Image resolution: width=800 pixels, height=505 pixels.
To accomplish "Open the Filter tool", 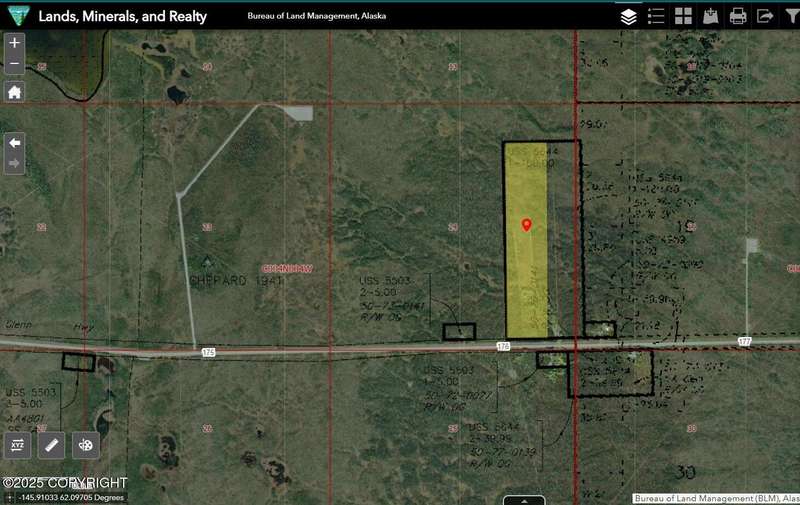I will tap(790, 16).
